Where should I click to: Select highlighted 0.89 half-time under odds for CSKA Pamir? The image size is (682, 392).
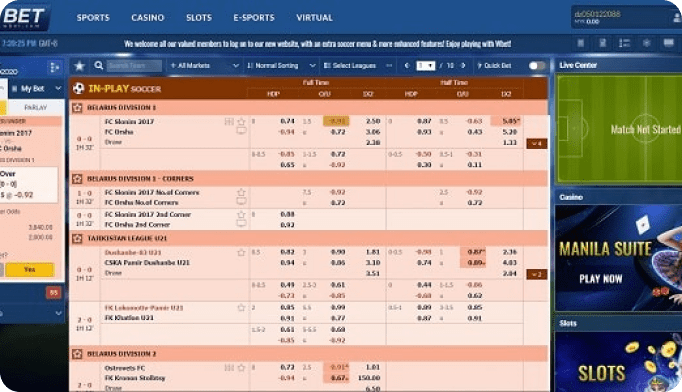[x=473, y=263]
